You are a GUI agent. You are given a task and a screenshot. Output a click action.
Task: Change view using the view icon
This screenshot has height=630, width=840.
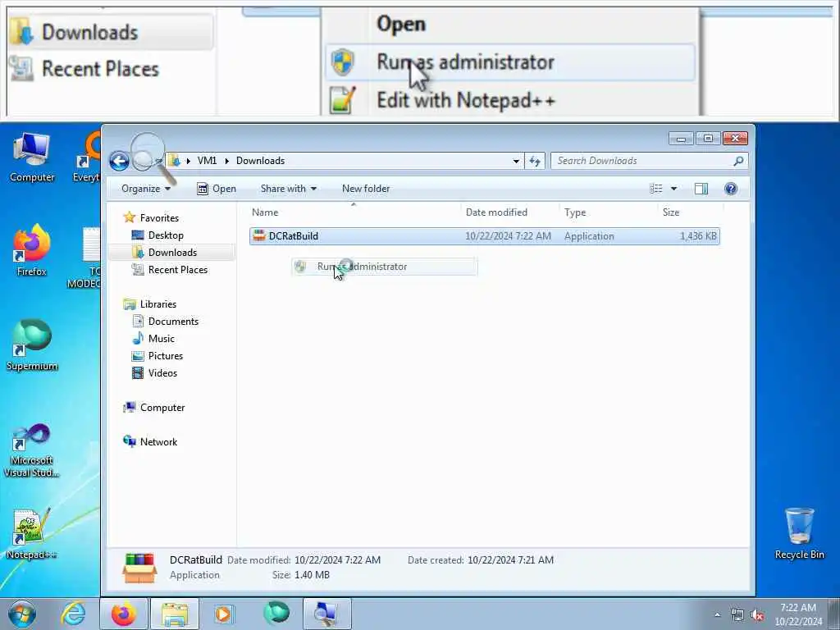point(655,189)
